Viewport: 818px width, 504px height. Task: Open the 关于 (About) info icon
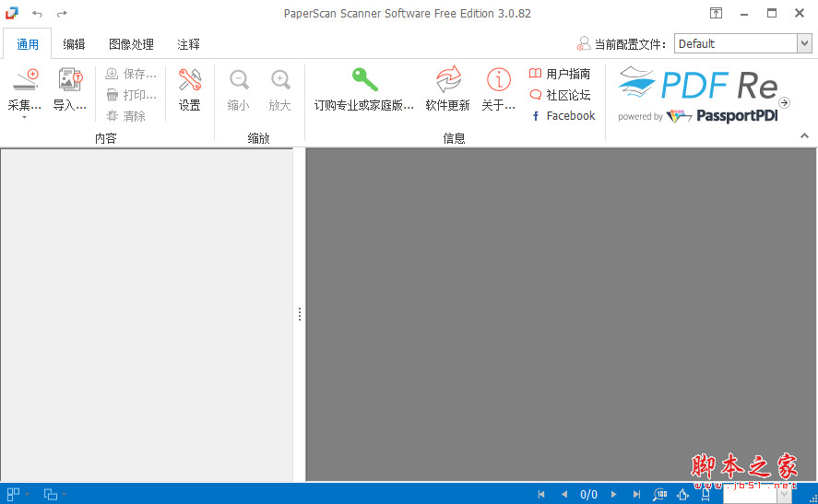(x=499, y=80)
